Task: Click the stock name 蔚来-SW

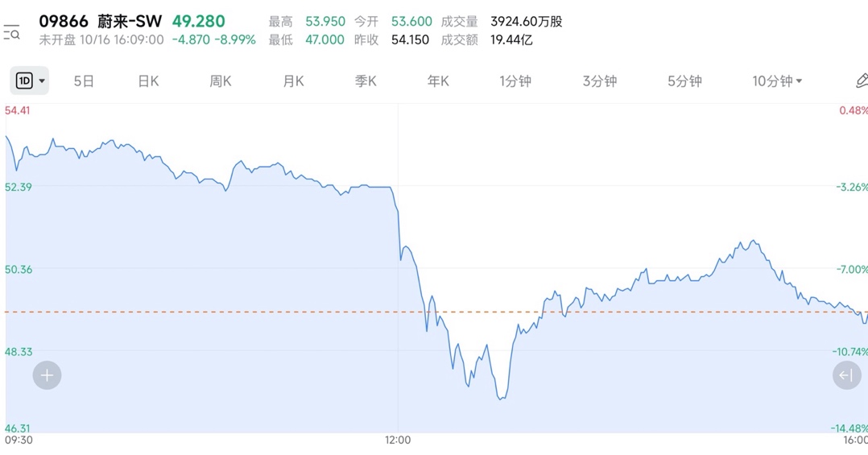Action: [128, 22]
